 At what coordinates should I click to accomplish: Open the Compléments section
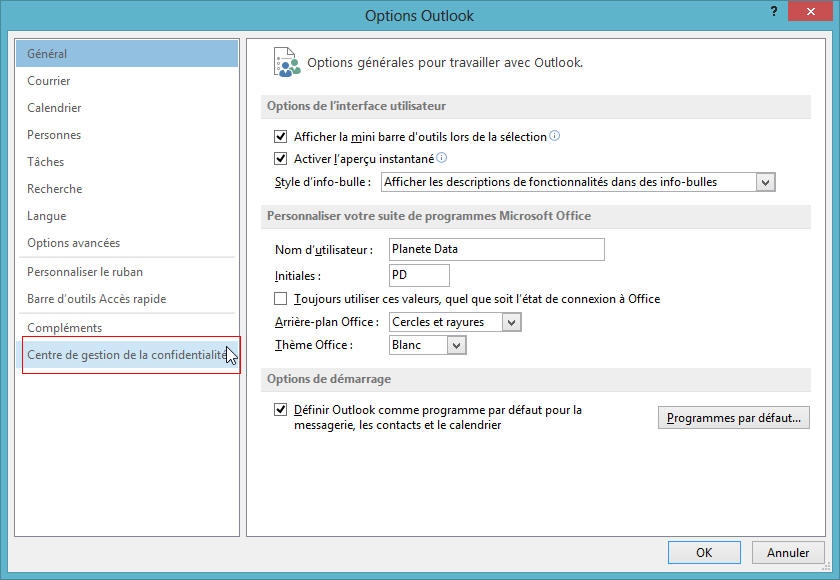point(127,328)
